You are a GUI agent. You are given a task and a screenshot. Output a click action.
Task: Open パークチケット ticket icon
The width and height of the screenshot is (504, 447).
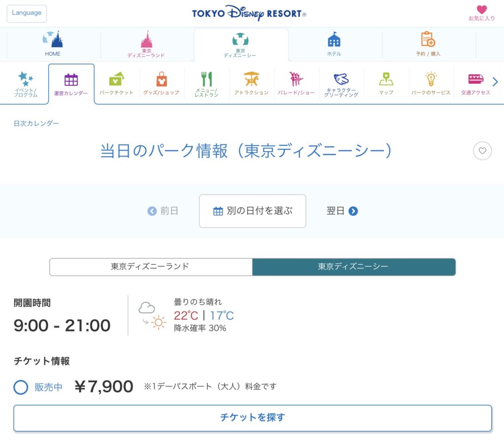pos(116,84)
